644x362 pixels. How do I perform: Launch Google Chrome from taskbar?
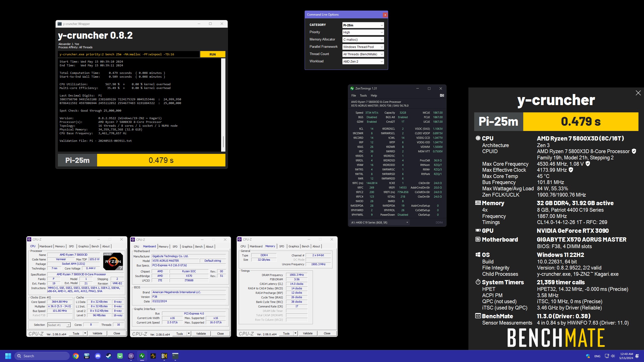click(x=76, y=356)
